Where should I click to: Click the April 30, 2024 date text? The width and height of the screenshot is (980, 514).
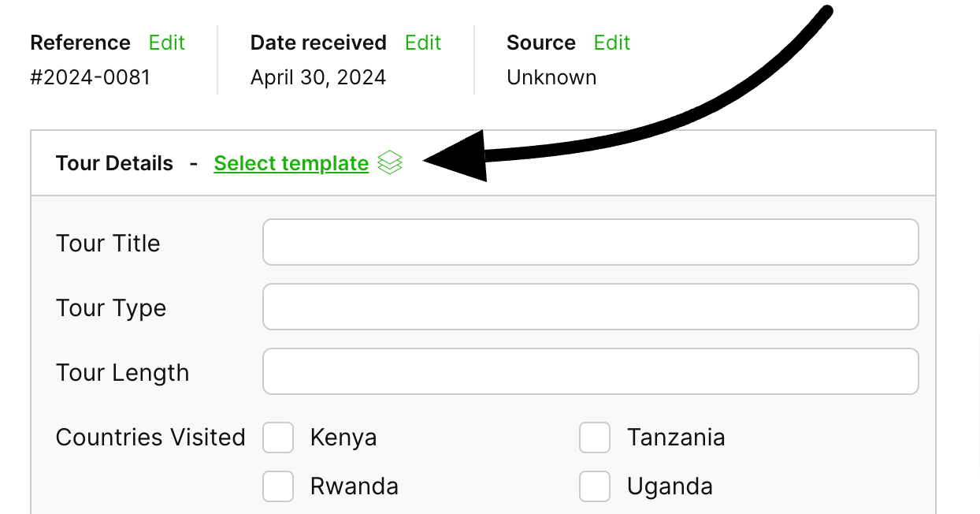pos(318,77)
